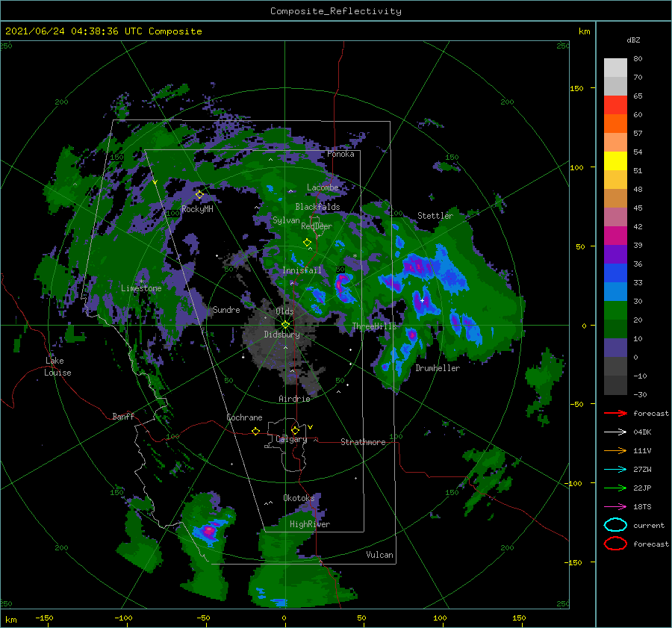
Task: Click the Limestone label
Action: point(141,288)
